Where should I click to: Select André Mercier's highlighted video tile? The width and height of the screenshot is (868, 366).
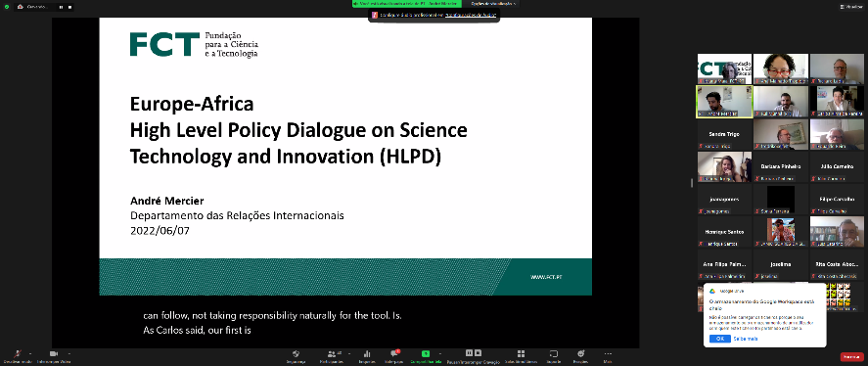coord(724,102)
